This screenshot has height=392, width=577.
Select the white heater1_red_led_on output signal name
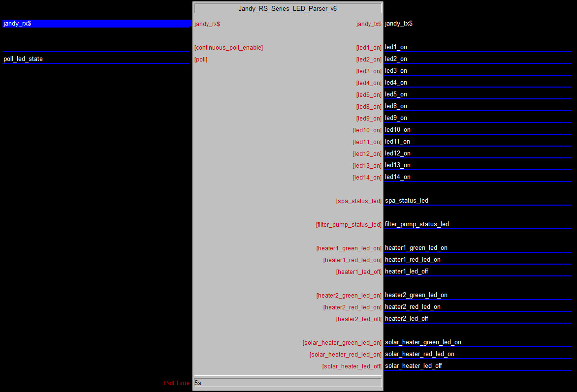pos(413,259)
